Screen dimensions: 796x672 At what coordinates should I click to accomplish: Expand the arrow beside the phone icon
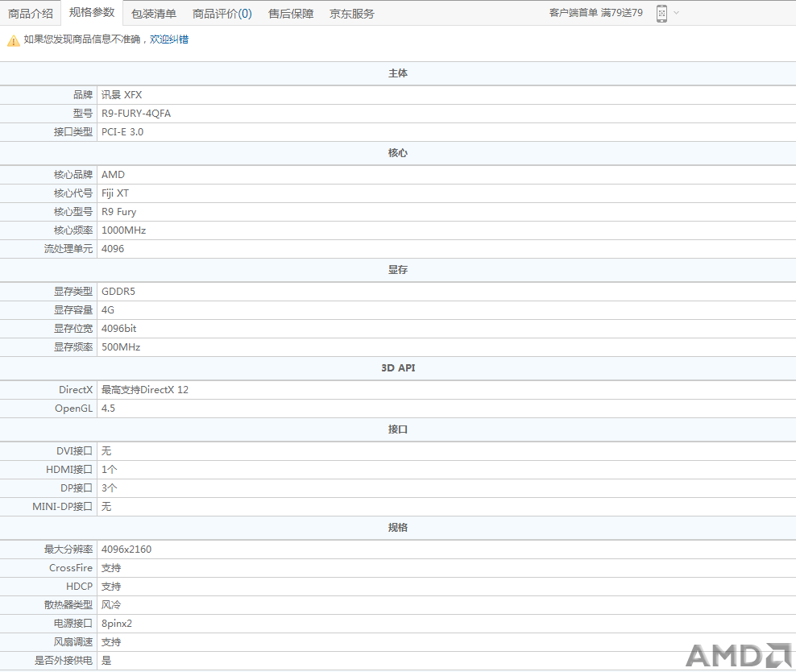[676, 13]
